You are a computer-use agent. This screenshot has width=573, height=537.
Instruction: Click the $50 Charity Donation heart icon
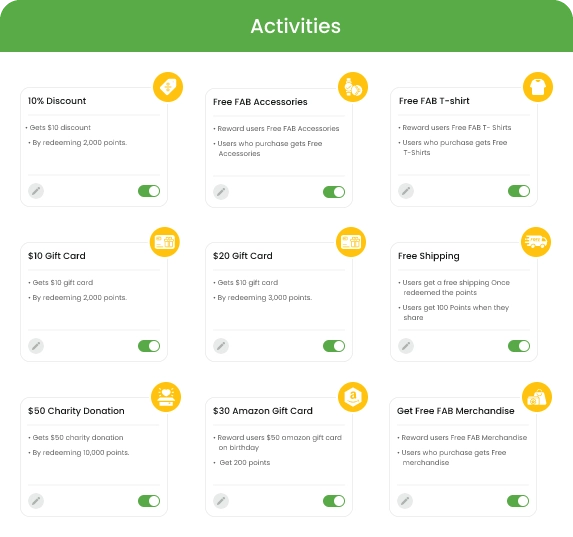(x=166, y=397)
